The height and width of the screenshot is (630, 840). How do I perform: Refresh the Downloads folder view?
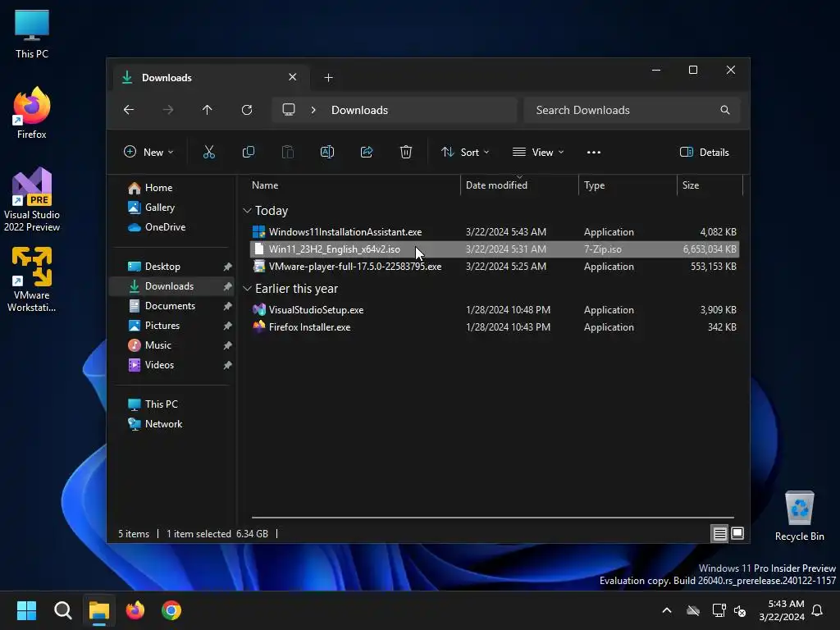pyautogui.click(x=247, y=110)
